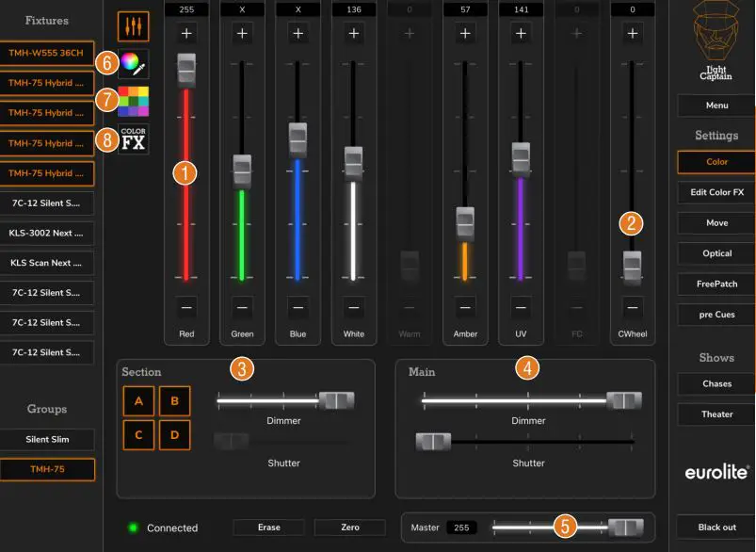Screen dimensions: 756x552
Task: Open the fader mixer view icon
Action: (133, 26)
